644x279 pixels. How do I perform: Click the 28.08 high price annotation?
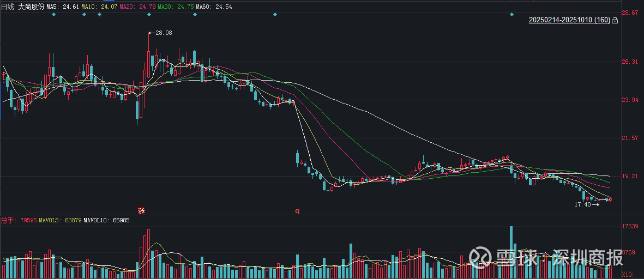(163, 33)
